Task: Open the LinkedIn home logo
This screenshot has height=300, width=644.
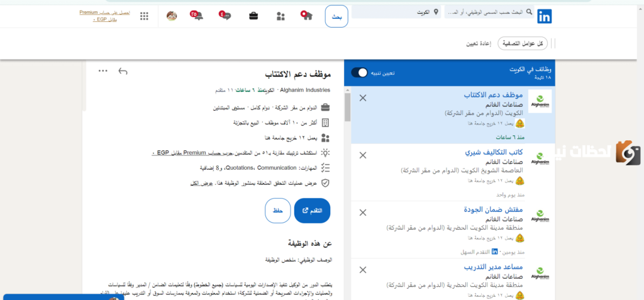Action: [x=544, y=16]
